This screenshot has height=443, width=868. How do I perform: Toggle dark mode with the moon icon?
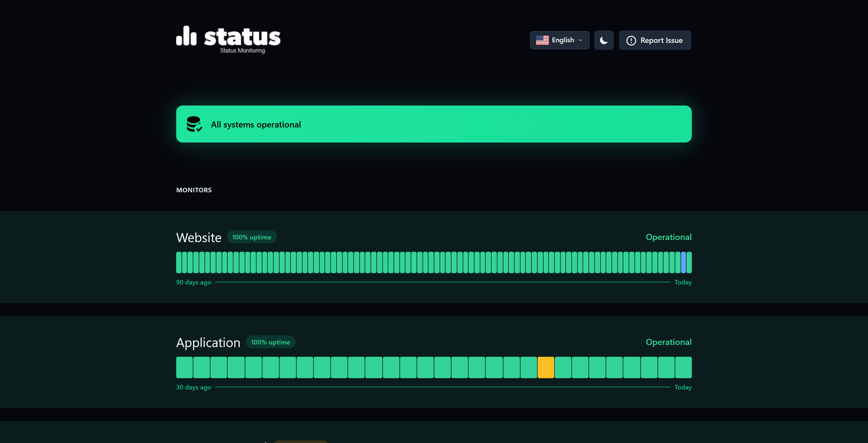pyautogui.click(x=604, y=40)
